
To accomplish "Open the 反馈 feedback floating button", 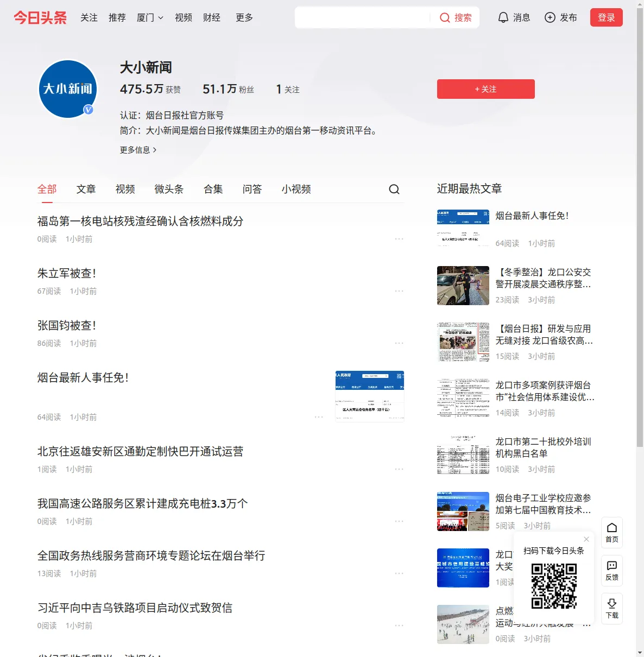I will pyautogui.click(x=612, y=571).
